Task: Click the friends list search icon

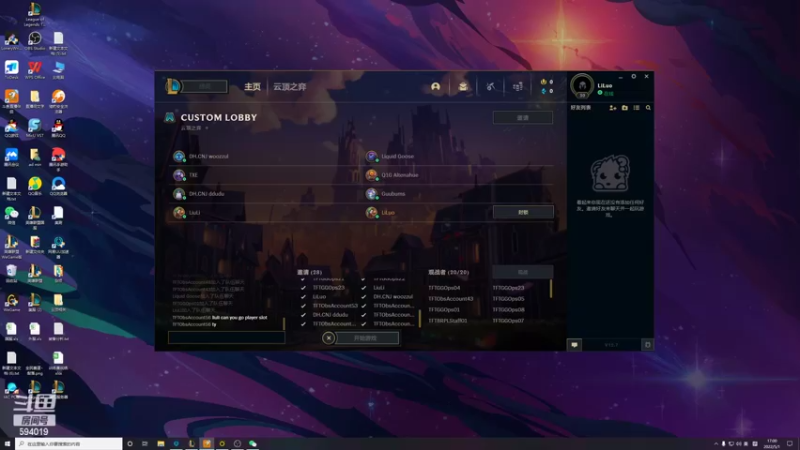Action: pos(648,108)
